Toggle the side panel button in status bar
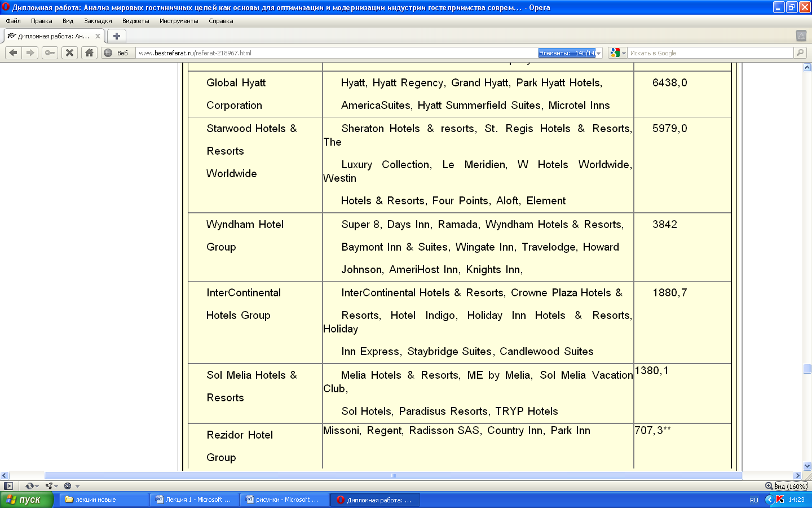 (8, 486)
